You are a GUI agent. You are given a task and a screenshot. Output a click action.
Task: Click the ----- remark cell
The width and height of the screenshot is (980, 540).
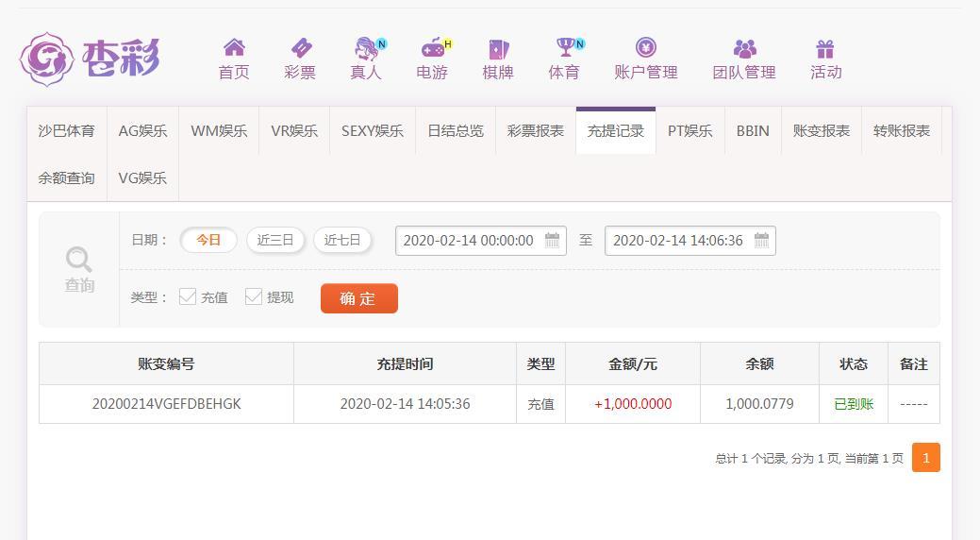(914, 404)
